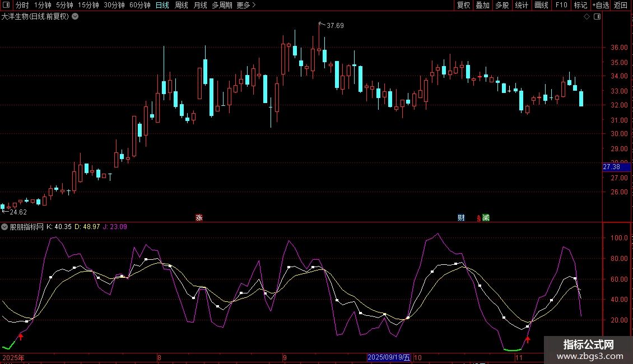Click the diamond icon on the main chart
The height and width of the screenshot is (364, 633).
pos(587,17)
